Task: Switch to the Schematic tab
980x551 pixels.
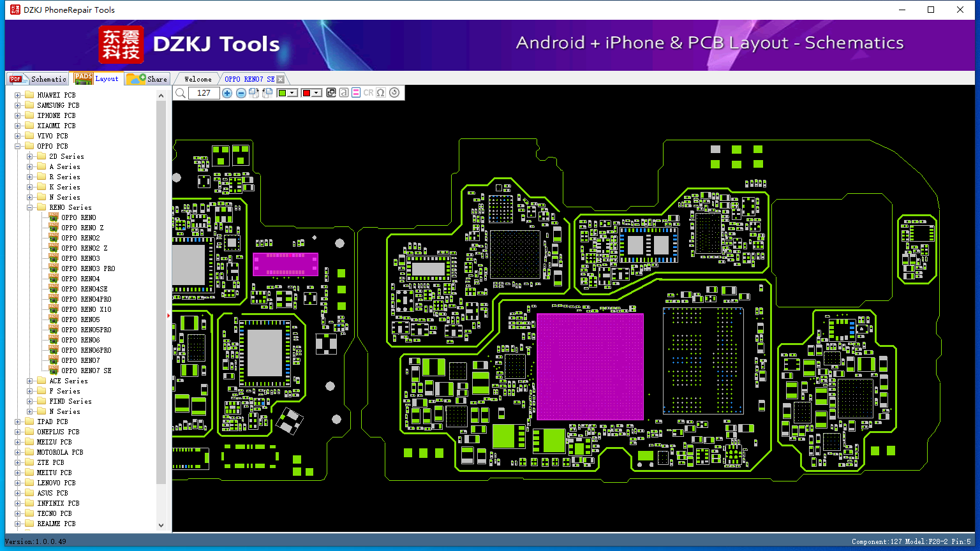Action: 38,79
